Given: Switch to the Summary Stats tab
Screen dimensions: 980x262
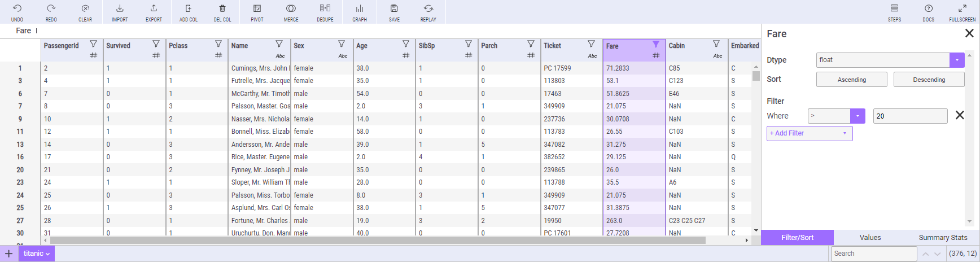Looking at the screenshot, I should point(943,238).
